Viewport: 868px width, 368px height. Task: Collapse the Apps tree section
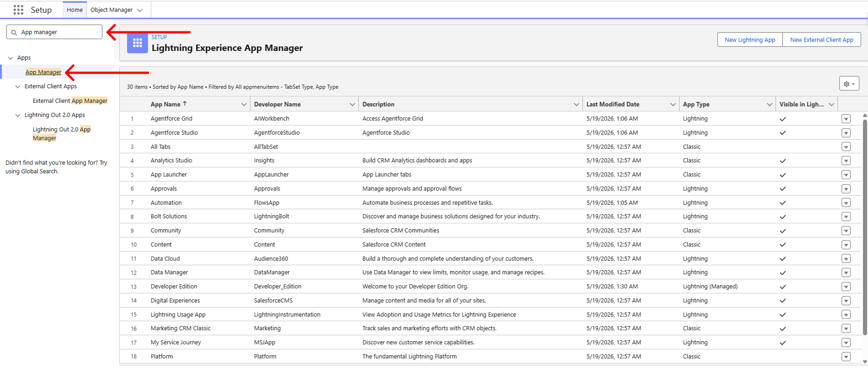tap(10, 58)
